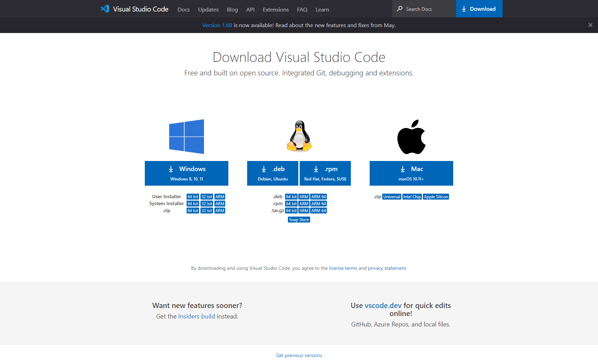This screenshot has width=598, height=364.
Task: Click the Windows logo icon
Action: pos(187,137)
